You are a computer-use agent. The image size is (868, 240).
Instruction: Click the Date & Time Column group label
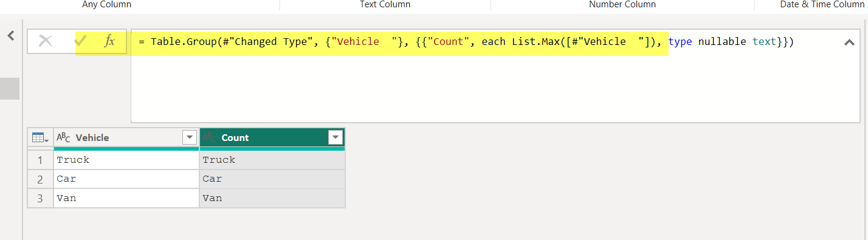tap(822, 4)
